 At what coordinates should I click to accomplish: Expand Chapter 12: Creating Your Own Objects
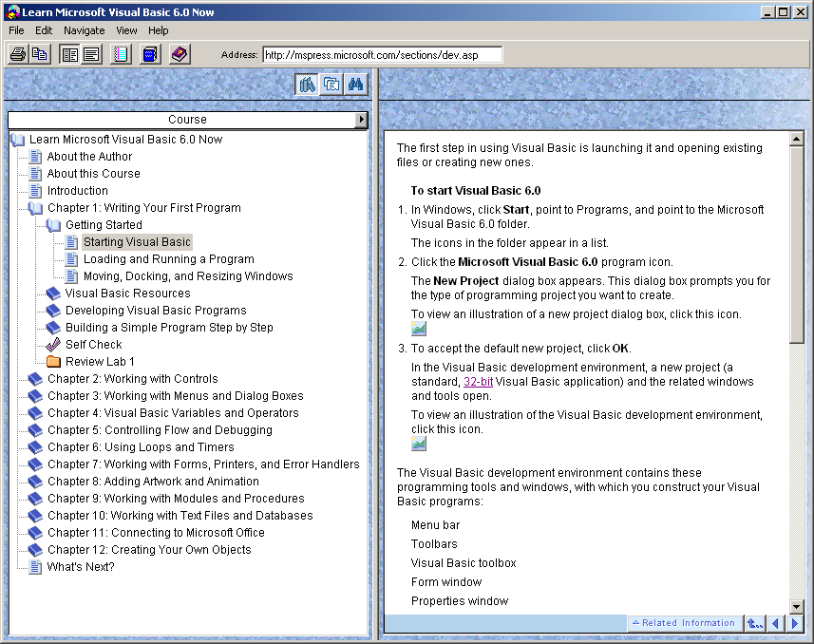35,551
